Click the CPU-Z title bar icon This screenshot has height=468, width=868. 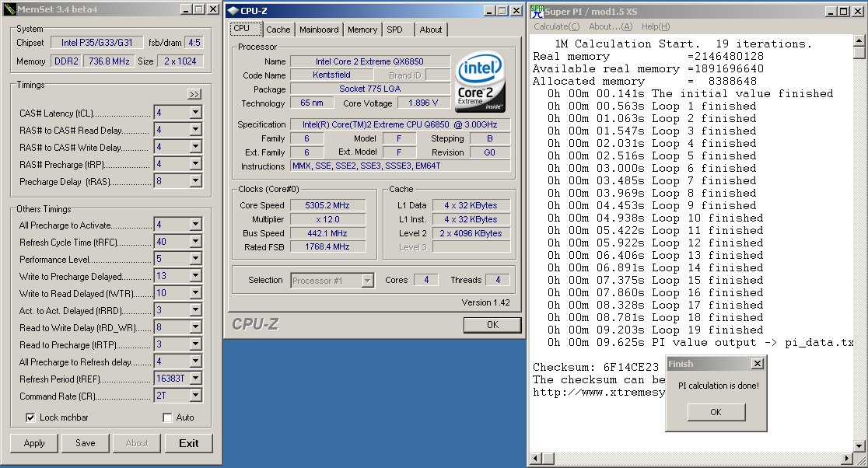click(233, 11)
